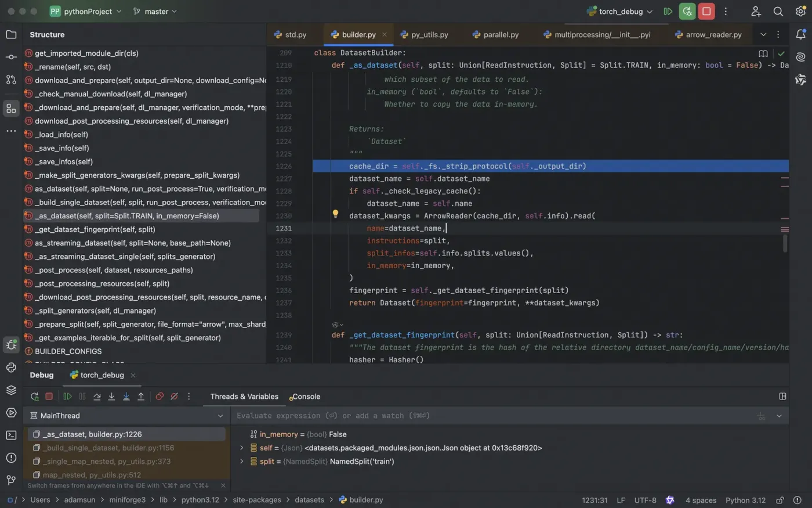Open the Project tool window folder icon
This screenshot has height=508, width=812.
click(11, 34)
